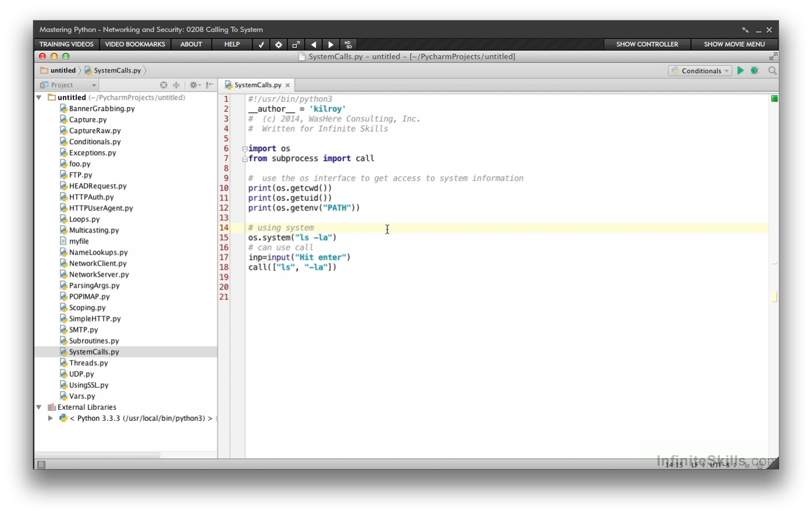Click SHOW MOVIE MENU button

click(734, 44)
